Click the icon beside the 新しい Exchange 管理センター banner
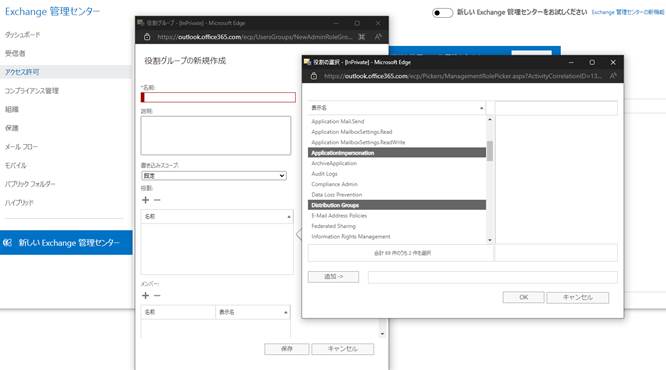The width and height of the screenshot is (666, 370). [7, 243]
